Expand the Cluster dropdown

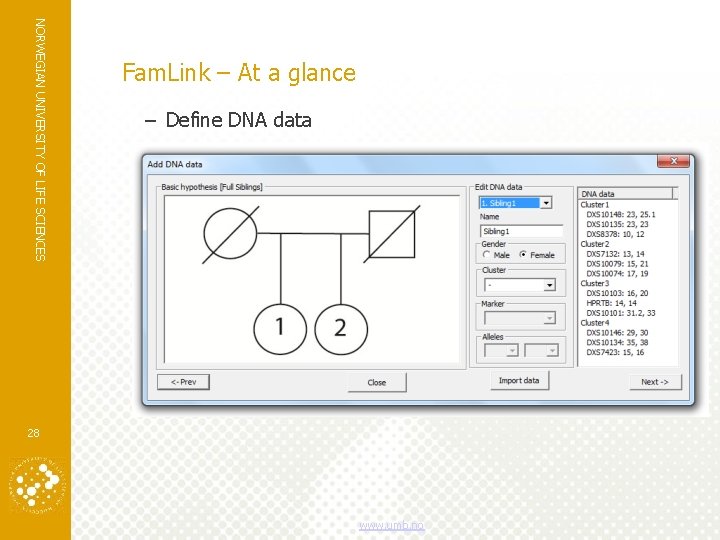(549, 285)
